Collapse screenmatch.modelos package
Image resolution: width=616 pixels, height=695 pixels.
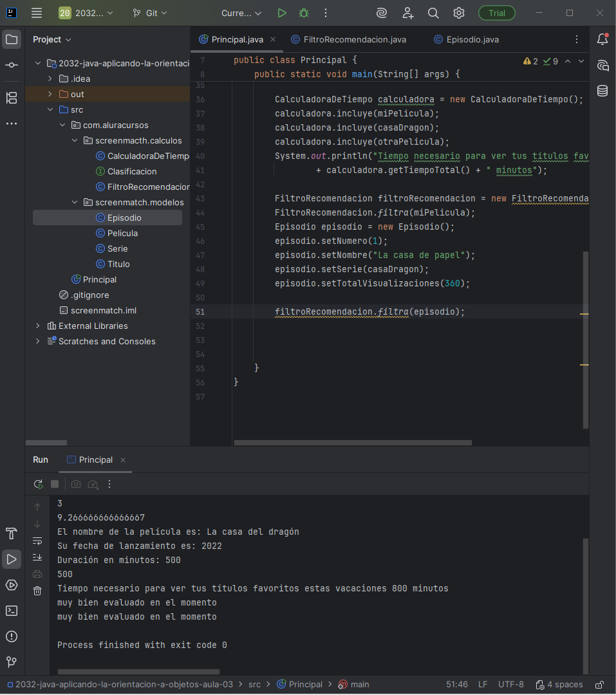pyautogui.click(x=75, y=202)
